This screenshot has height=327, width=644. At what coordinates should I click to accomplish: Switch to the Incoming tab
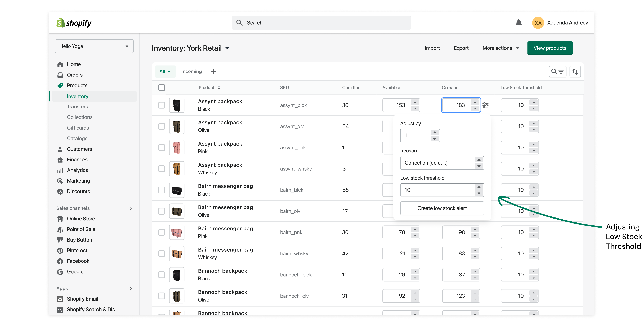coord(191,71)
